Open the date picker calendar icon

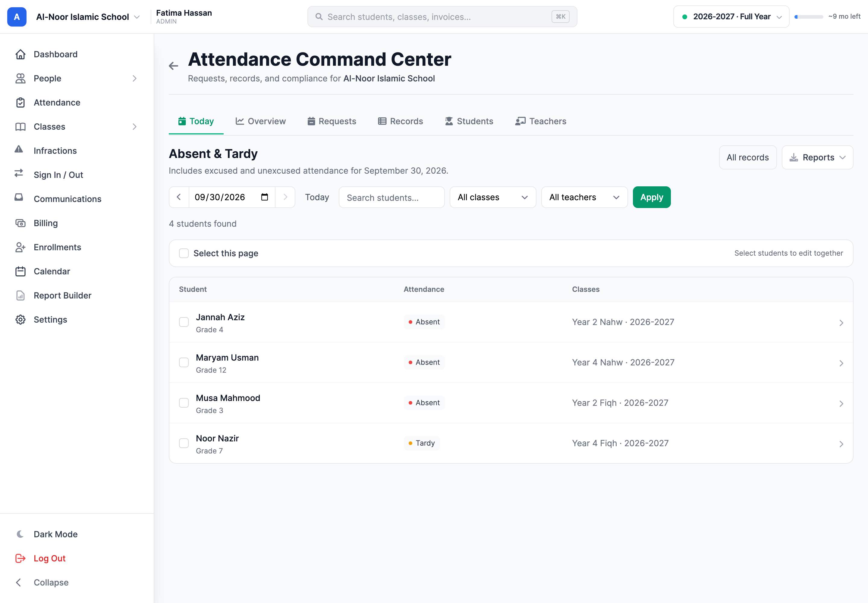(x=264, y=197)
